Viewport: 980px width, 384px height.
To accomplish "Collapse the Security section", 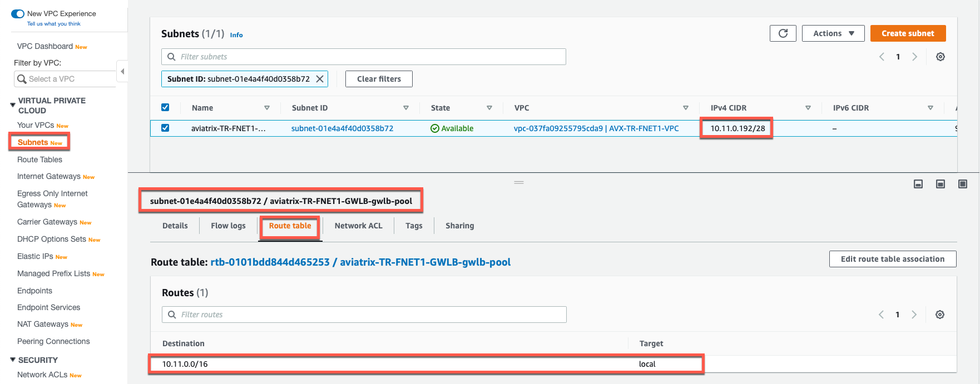I will [x=13, y=360].
